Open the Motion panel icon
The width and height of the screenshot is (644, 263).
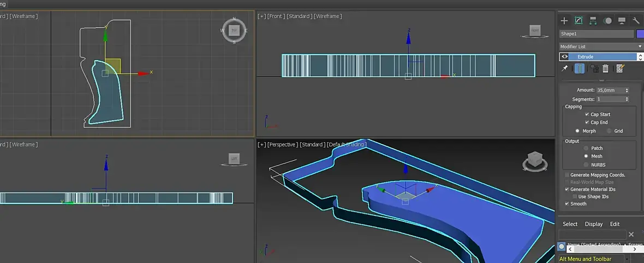click(x=607, y=21)
